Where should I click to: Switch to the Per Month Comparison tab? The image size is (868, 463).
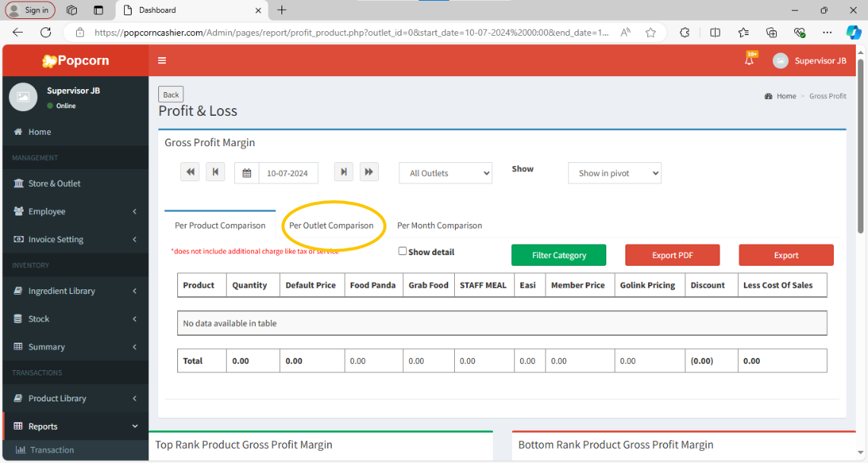click(x=440, y=225)
